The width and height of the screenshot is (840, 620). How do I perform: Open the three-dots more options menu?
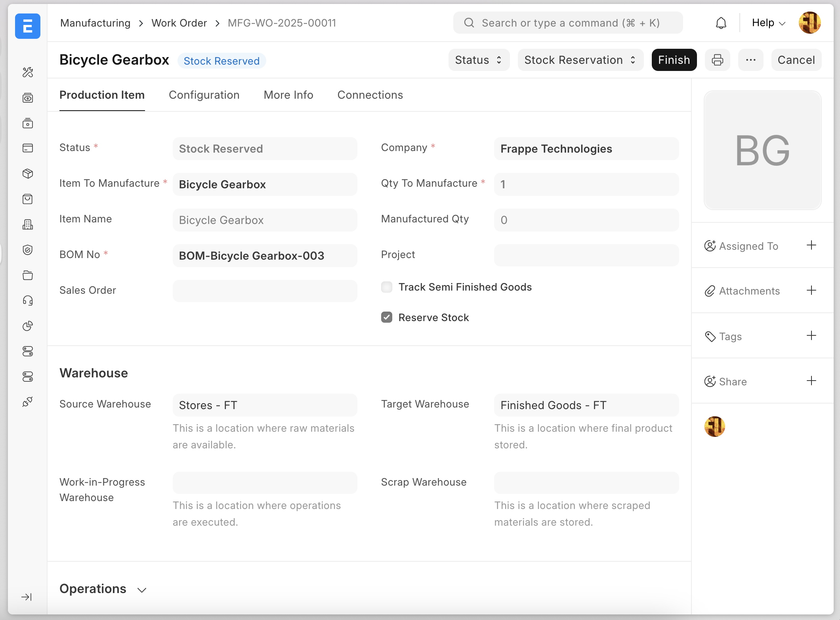750,60
